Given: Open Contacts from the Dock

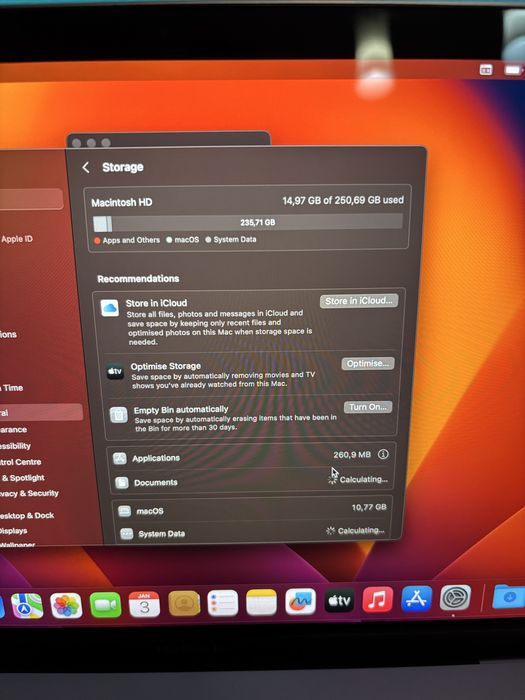Looking at the screenshot, I should 184,604.
